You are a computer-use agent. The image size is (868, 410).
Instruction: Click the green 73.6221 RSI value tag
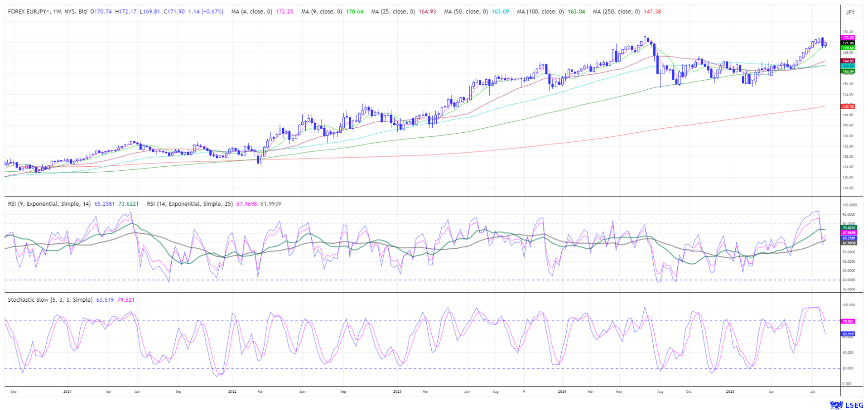[x=848, y=227]
